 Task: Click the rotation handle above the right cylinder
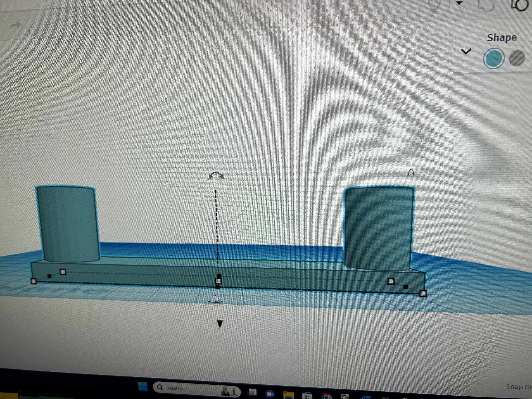point(410,172)
